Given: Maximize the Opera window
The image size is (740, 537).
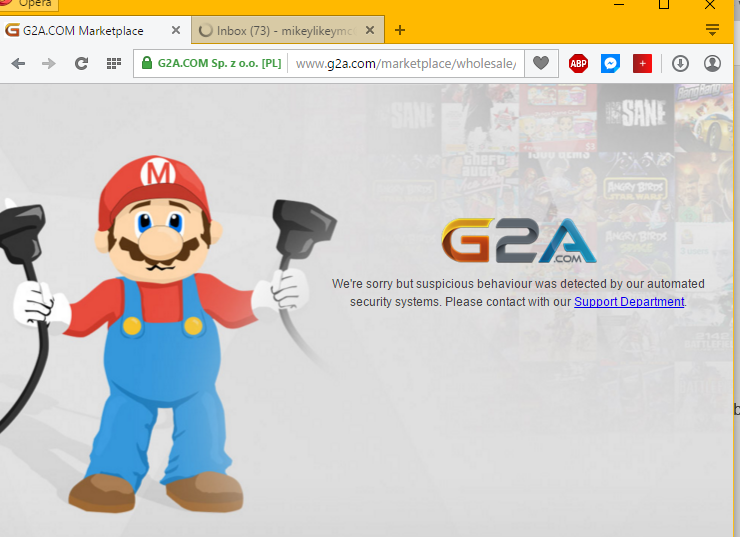Looking at the screenshot, I should tap(664, 5).
